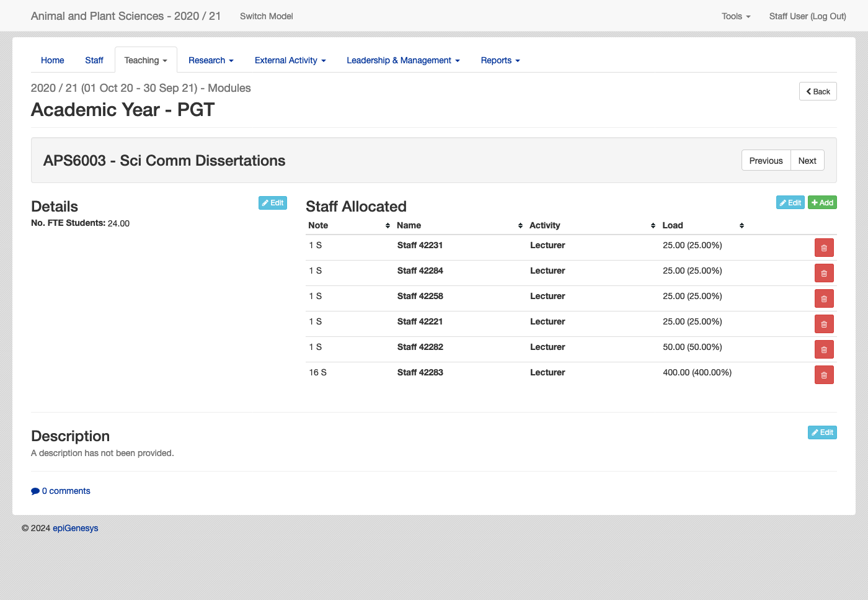Delete Staff 42283 allocation with trash icon
The height and width of the screenshot is (600, 868).
824,375
